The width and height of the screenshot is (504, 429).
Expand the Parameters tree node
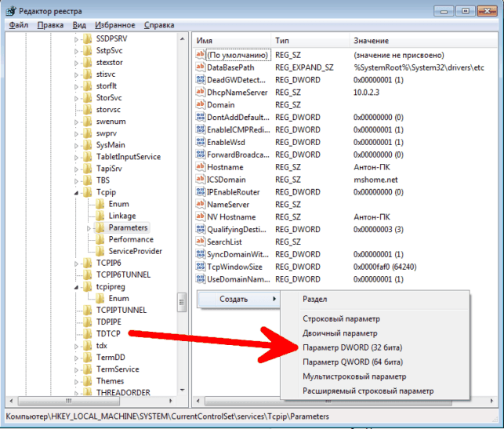tap(89, 228)
